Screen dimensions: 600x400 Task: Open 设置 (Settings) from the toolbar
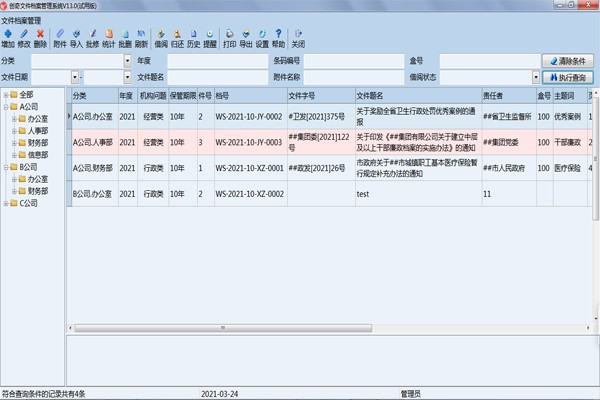click(x=261, y=38)
